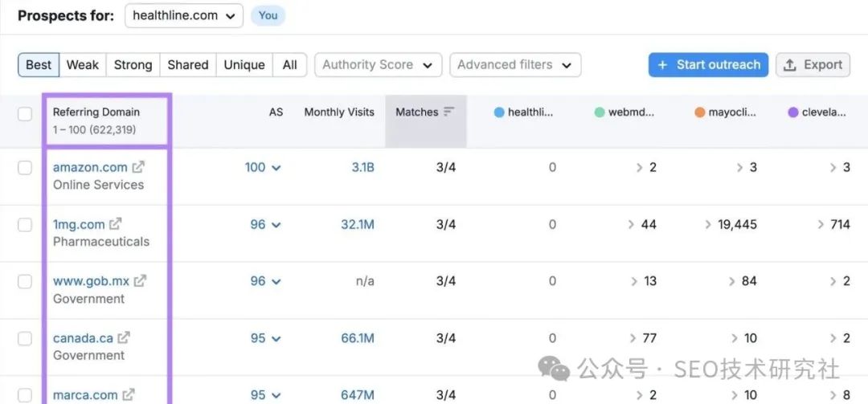Screen dimensions: 868x404
Task: Check the marca.com row checkbox
Action: pos(25,395)
